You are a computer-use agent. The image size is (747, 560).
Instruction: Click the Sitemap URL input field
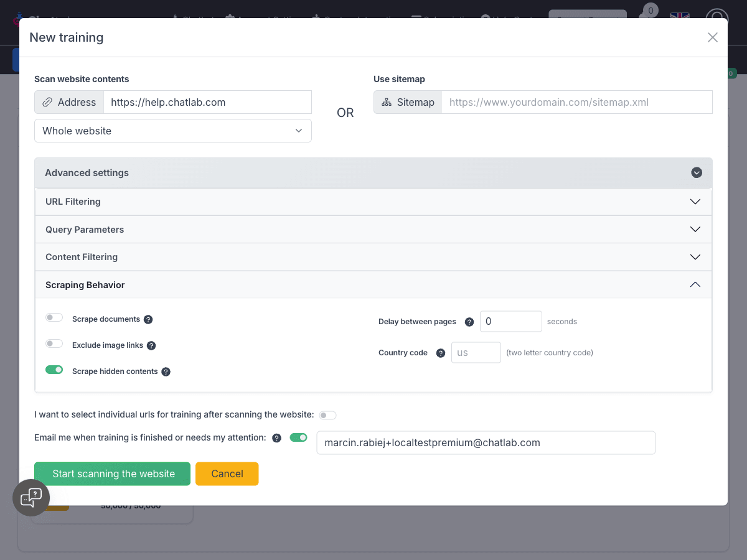576,102
